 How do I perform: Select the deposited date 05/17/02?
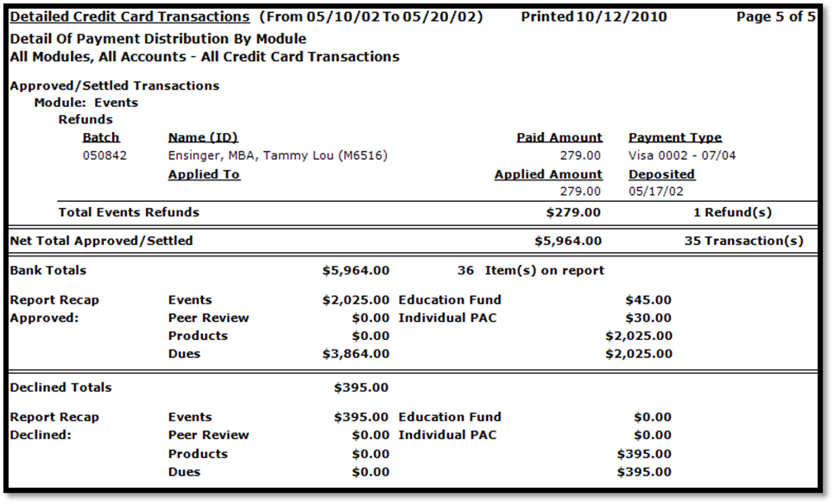pyautogui.click(x=656, y=192)
